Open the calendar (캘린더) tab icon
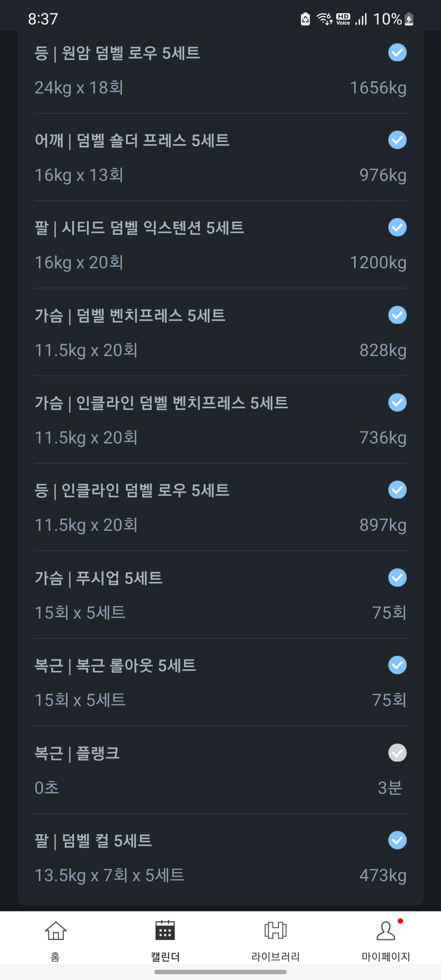 coord(165,931)
